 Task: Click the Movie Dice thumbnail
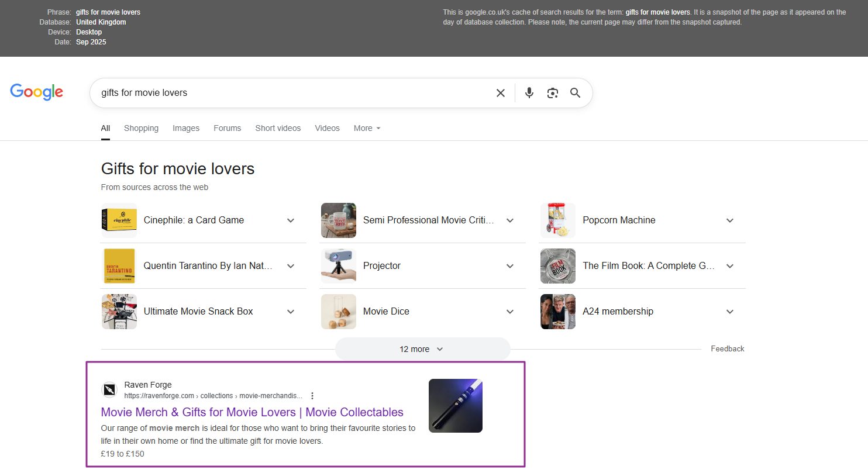(339, 312)
